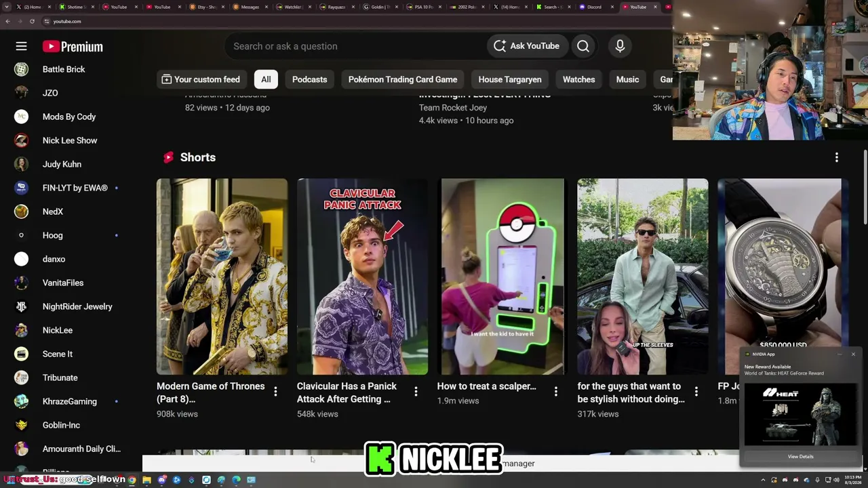Open options for Modern Game of Thrones short
The width and height of the screenshot is (868, 488).
275,391
